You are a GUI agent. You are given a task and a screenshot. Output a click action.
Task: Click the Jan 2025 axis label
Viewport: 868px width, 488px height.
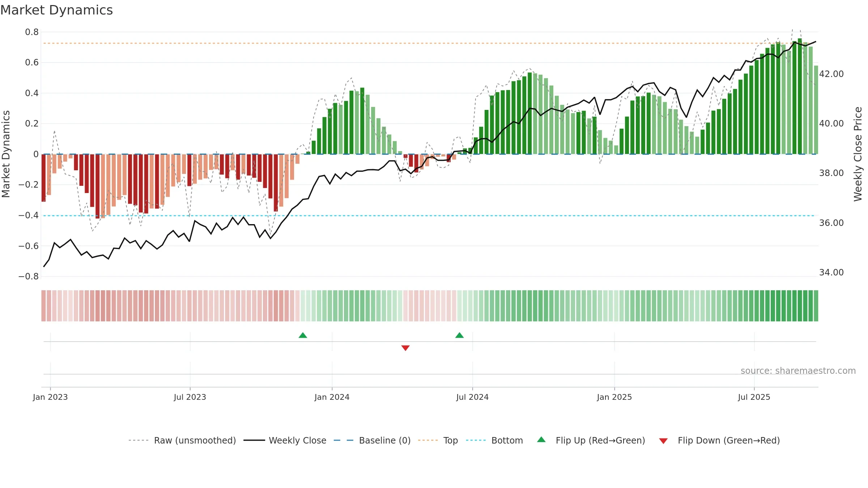[614, 397]
